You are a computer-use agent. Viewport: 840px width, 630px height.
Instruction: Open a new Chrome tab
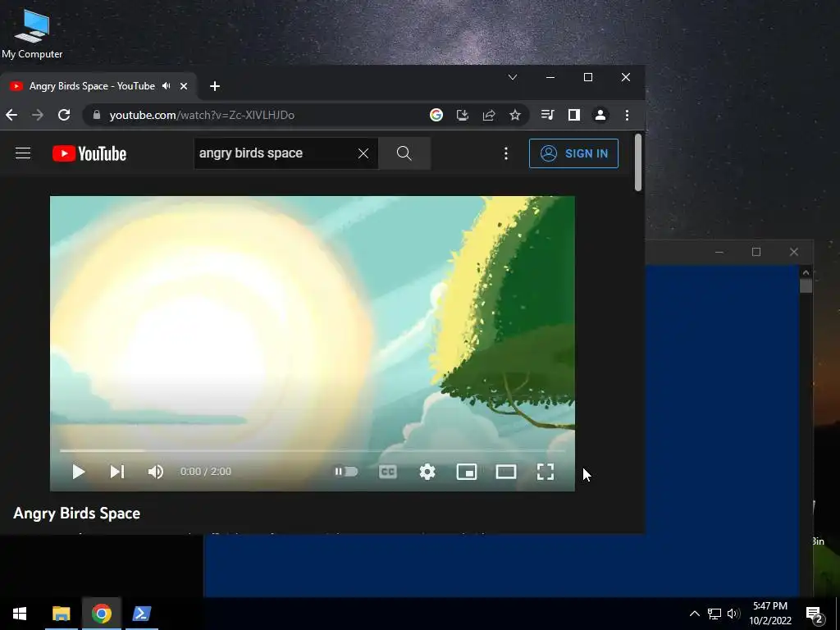point(215,86)
